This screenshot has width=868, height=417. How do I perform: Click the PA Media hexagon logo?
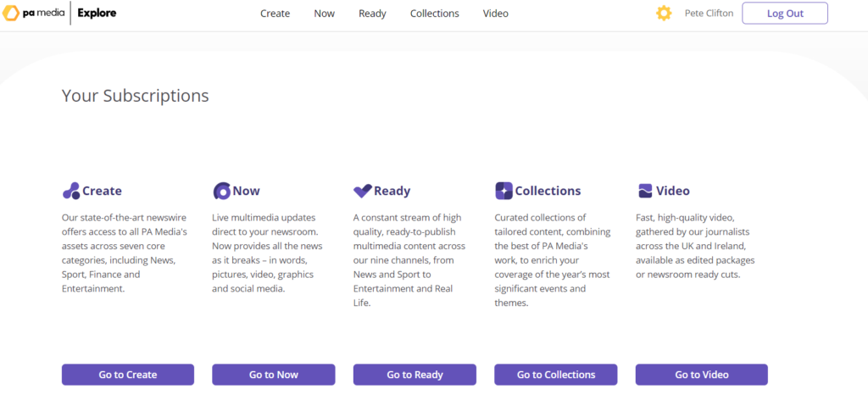coord(12,14)
